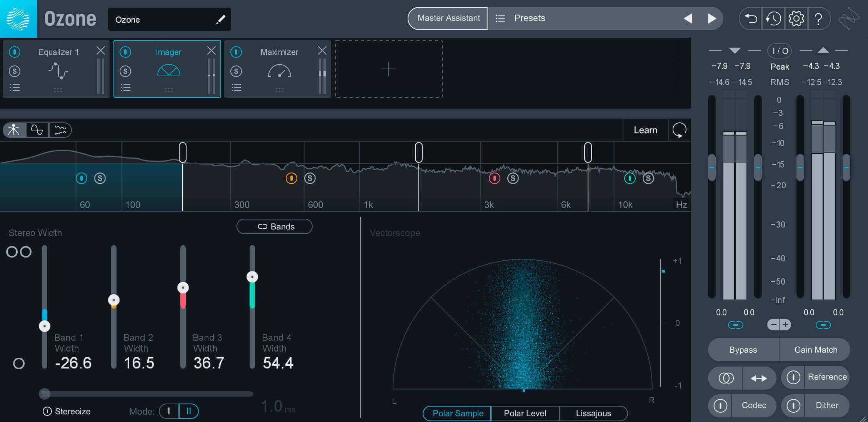
Task: Open Ozone settings gear icon
Action: (x=796, y=18)
